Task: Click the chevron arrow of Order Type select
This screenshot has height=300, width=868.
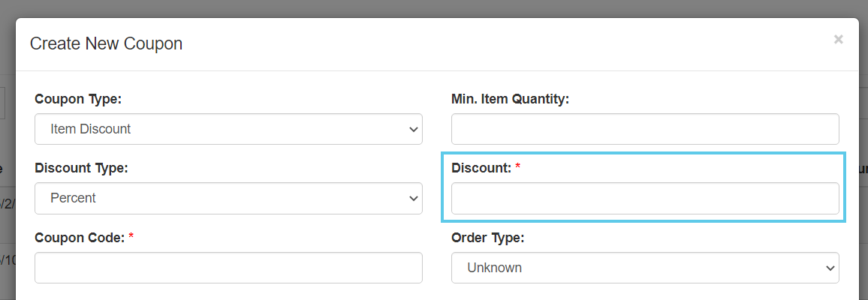Action: (x=830, y=268)
